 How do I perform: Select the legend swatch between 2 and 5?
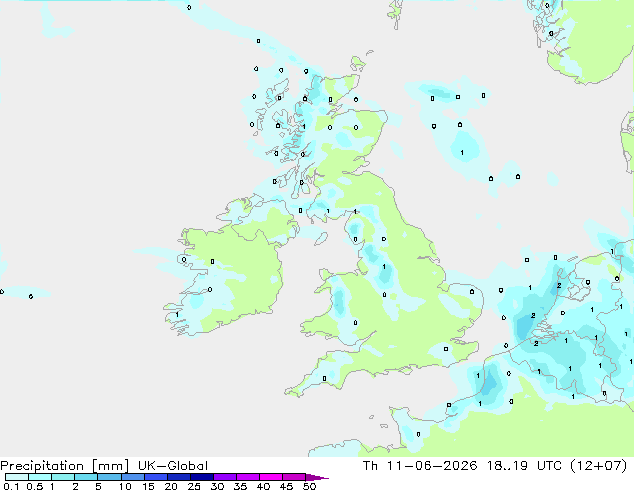point(86,477)
